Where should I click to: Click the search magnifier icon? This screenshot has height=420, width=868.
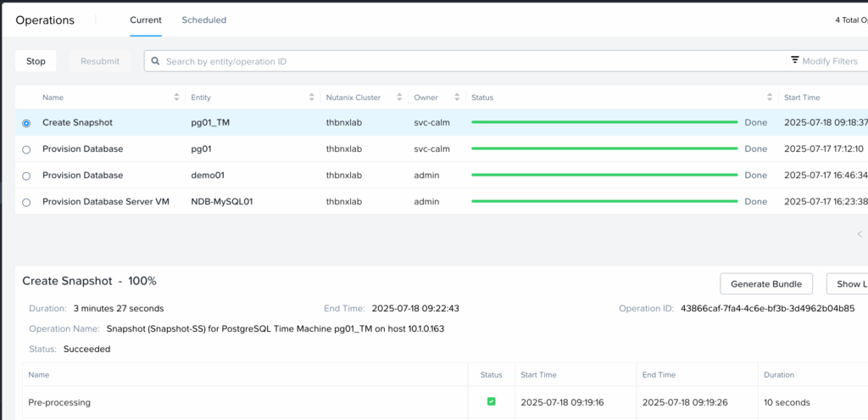click(x=156, y=61)
